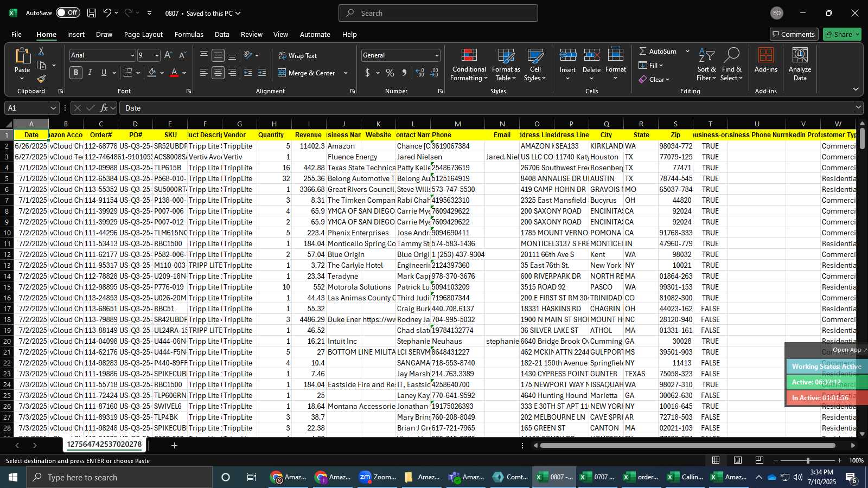Open Borders button in Font group
868x488 pixels.
(128, 73)
